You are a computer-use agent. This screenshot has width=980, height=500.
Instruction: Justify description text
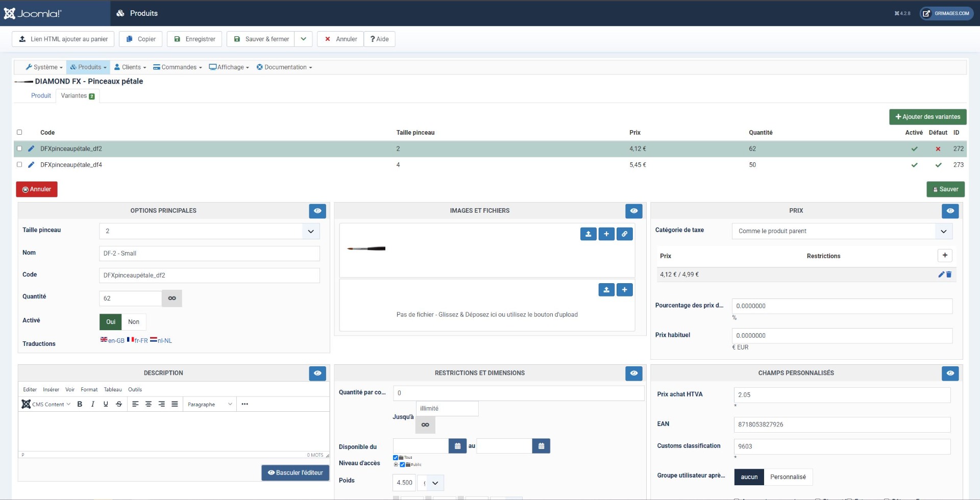click(x=175, y=404)
